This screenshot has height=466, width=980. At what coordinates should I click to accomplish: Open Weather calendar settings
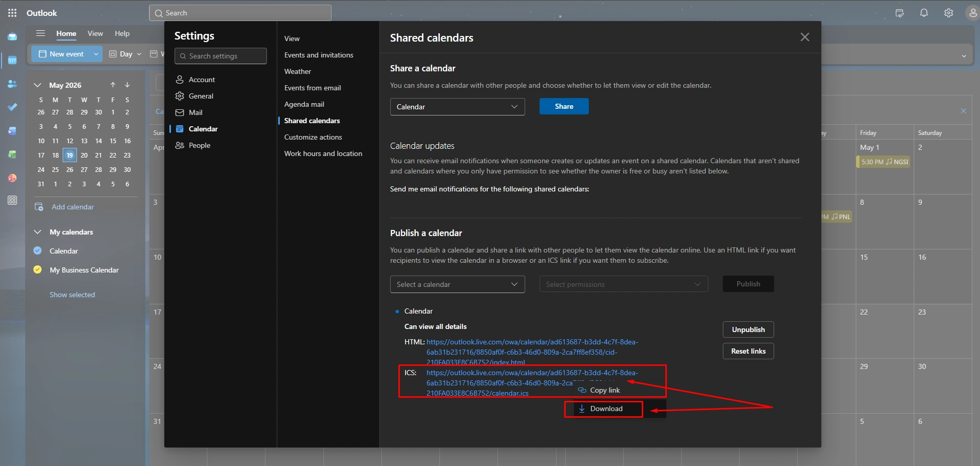coord(298,71)
